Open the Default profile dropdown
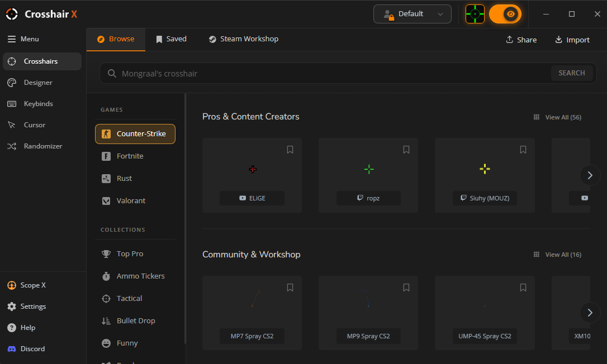This screenshot has width=607, height=364. pyautogui.click(x=412, y=14)
